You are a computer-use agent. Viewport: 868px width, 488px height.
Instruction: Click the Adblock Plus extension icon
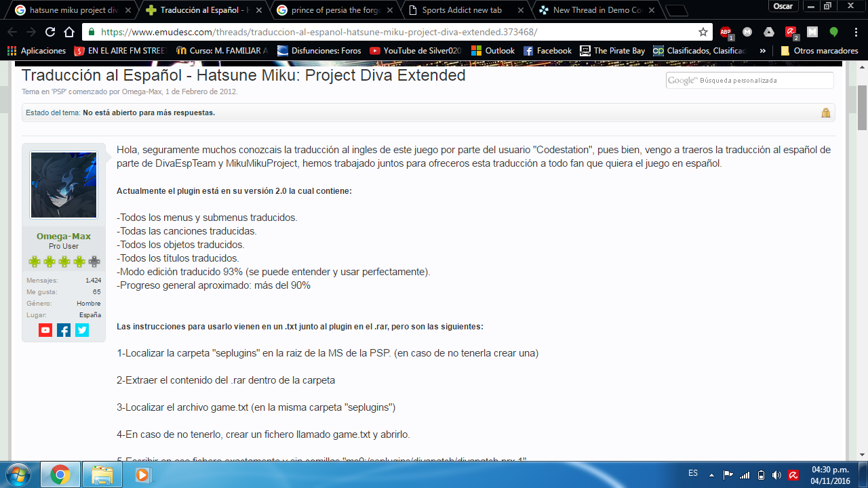[x=726, y=32]
